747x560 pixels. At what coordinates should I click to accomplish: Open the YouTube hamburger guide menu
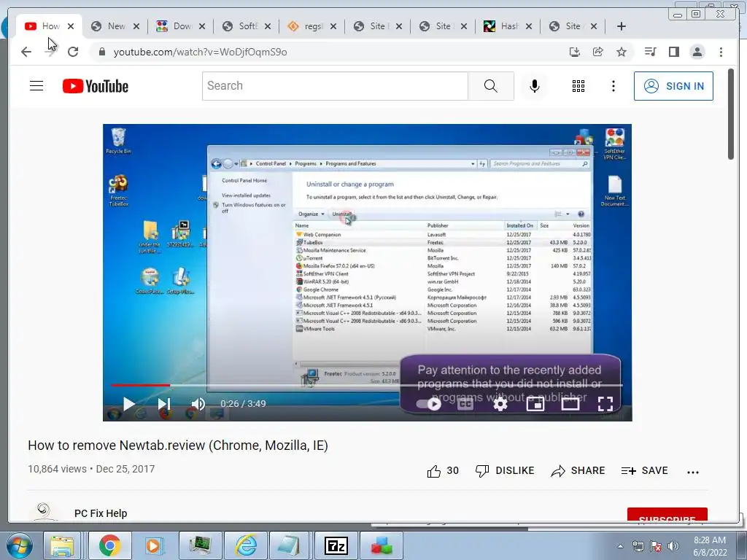pyautogui.click(x=36, y=86)
